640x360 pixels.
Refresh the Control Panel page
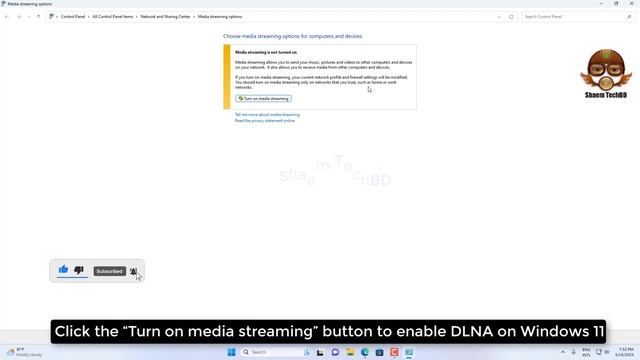[511, 17]
